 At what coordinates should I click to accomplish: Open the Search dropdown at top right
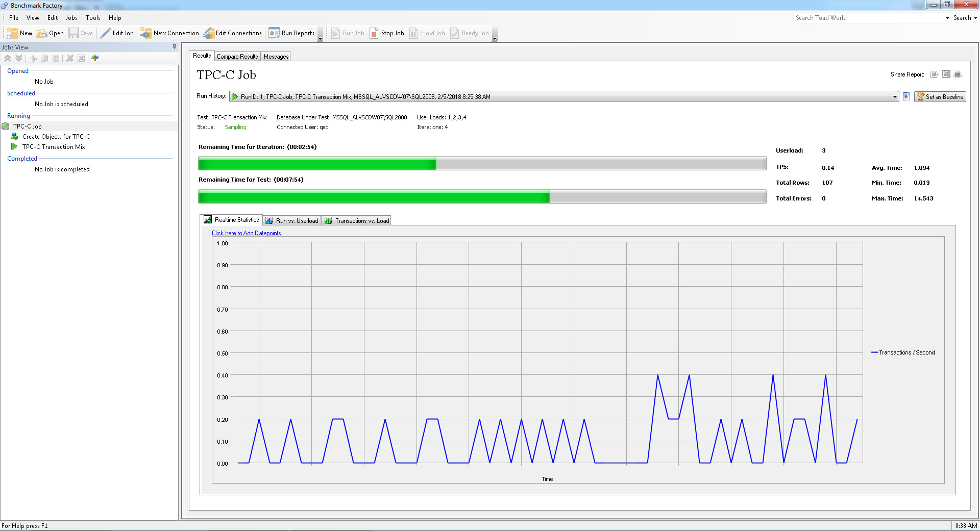(x=965, y=18)
